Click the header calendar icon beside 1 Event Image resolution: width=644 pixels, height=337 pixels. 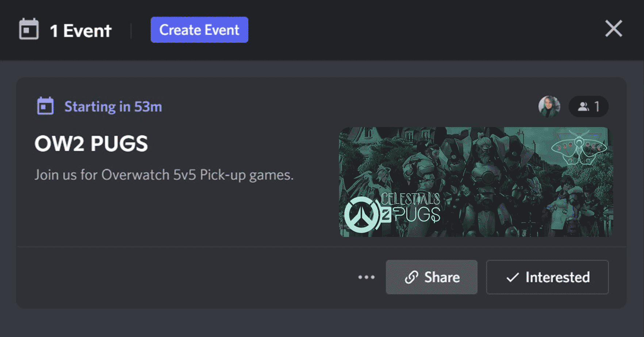[29, 29]
